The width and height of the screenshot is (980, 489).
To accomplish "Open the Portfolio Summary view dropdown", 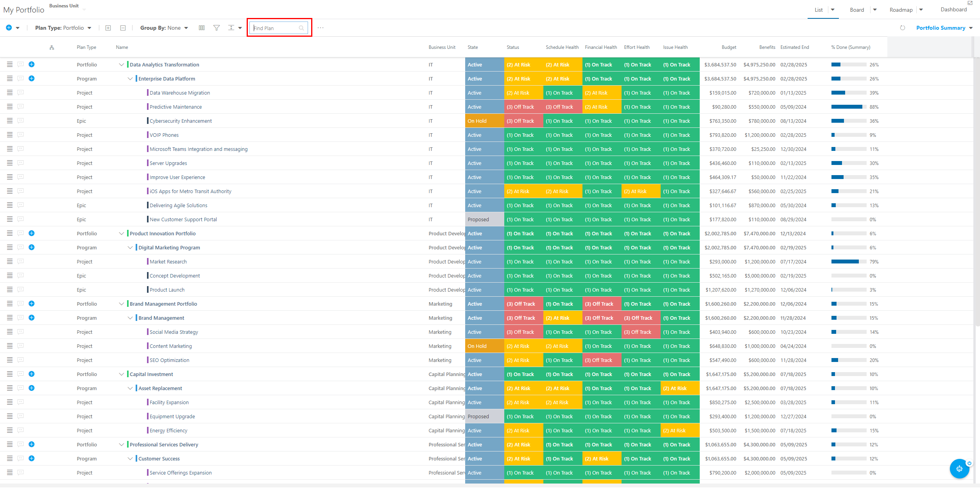I will click(x=944, y=28).
